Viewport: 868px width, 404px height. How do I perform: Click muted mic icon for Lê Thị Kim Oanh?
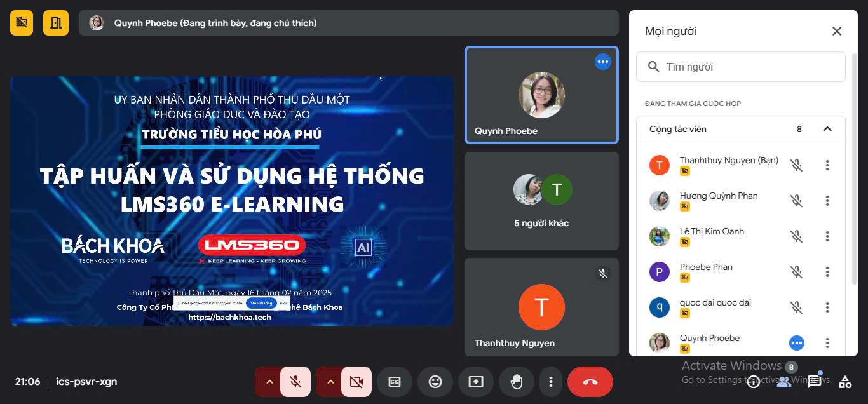click(796, 236)
